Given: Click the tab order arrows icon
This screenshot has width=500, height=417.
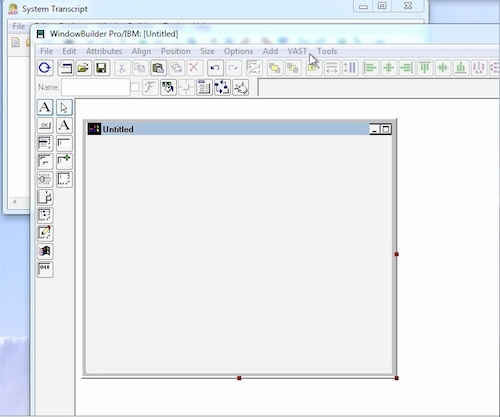Looking at the screenshot, I should point(222,88).
